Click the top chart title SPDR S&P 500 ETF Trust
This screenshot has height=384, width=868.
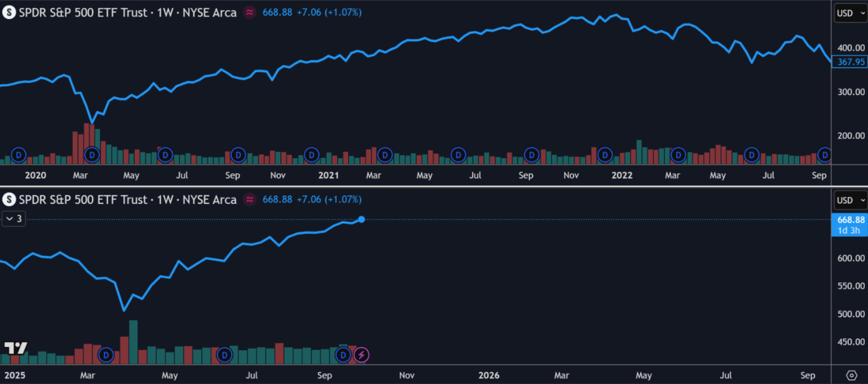(x=82, y=13)
